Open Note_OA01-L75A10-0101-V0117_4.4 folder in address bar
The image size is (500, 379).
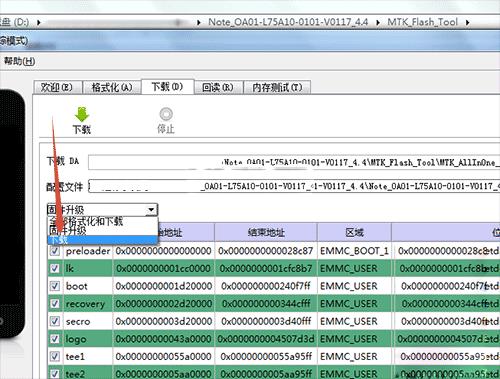tap(288, 22)
